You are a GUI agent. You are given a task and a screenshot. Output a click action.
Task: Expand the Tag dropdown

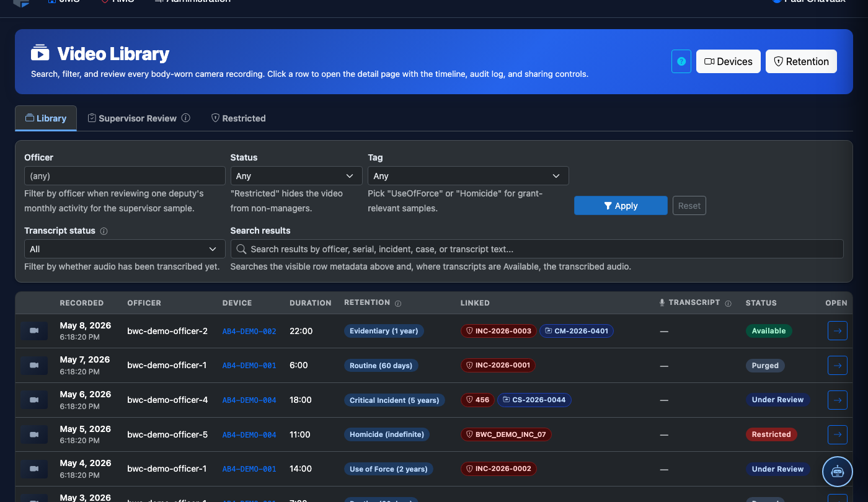coord(468,176)
